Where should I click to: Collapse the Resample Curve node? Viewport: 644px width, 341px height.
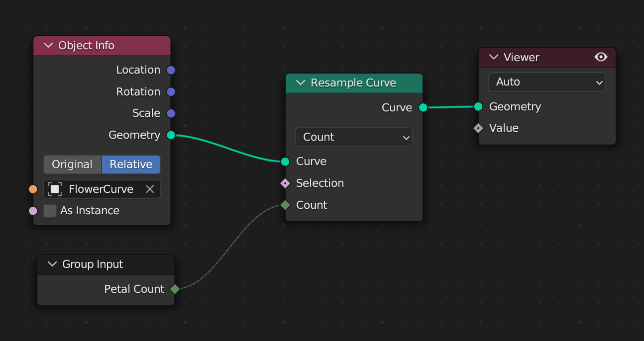tap(301, 83)
